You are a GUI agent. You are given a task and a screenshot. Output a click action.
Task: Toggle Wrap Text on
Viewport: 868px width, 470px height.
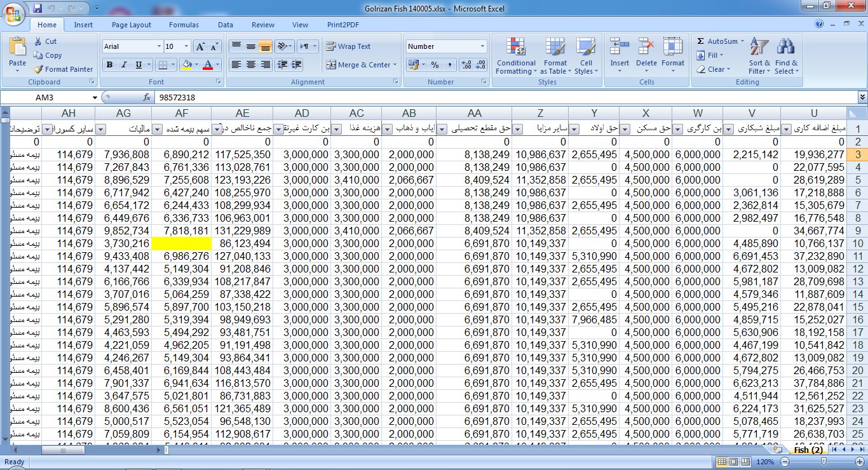pos(348,46)
